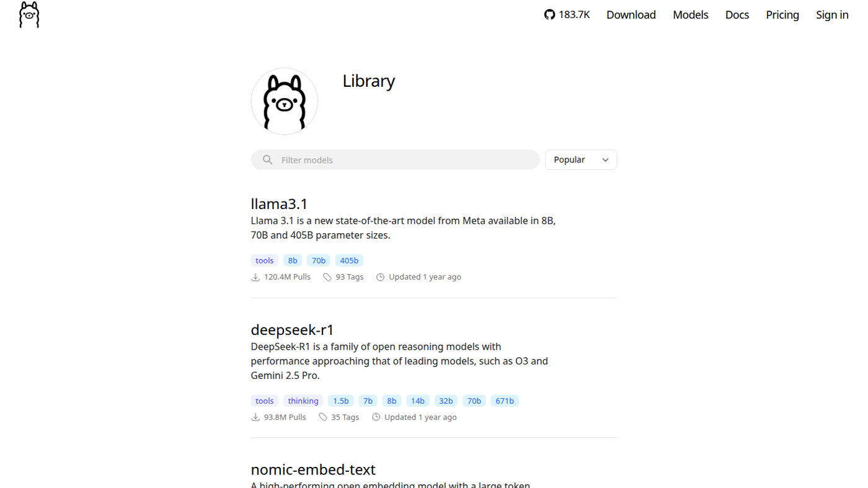Image resolution: width=868 pixels, height=488 pixels.
Task: Open the Docs menu item
Action: [x=737, y=15]
